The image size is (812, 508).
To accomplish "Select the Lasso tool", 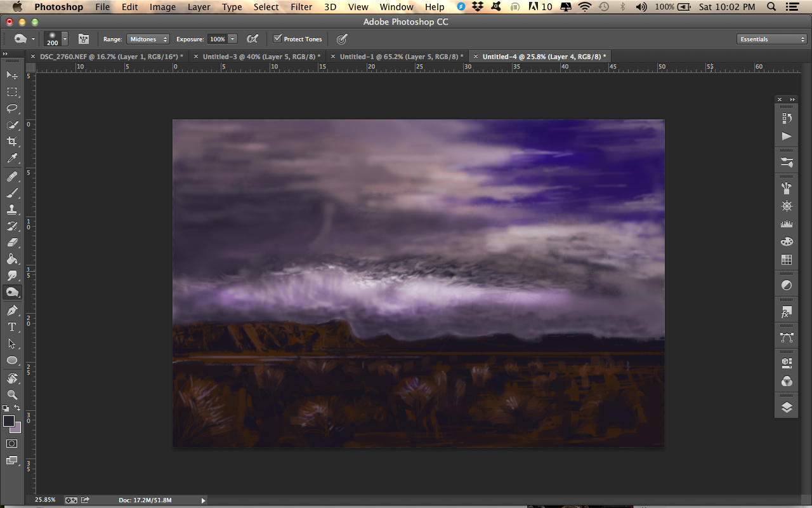I will [x=12, y=109].
